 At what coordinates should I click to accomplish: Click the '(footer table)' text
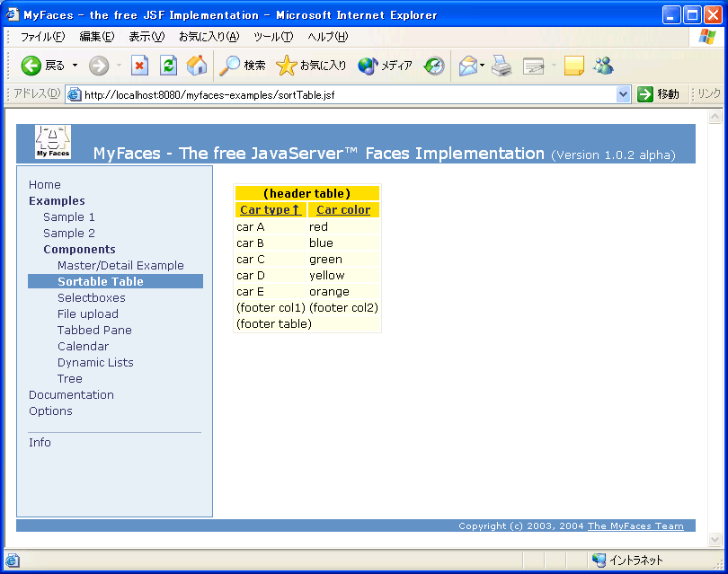tap(274, 324)
